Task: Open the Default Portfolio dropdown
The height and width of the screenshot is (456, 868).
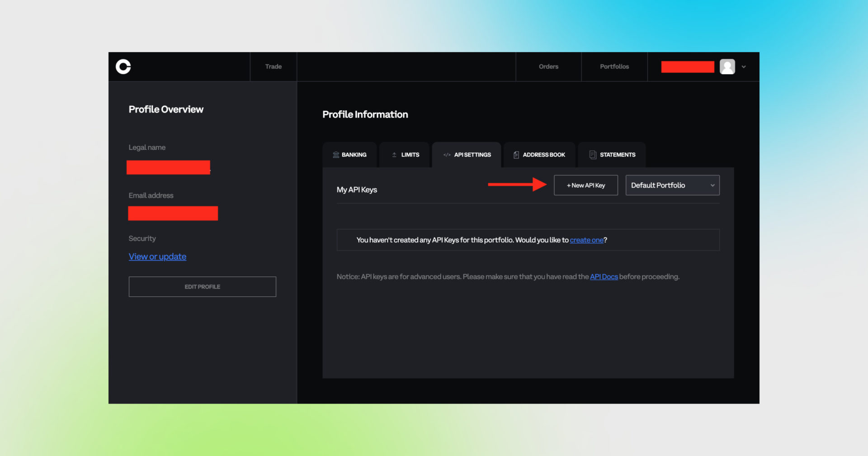Action: [x=672, y=185]
